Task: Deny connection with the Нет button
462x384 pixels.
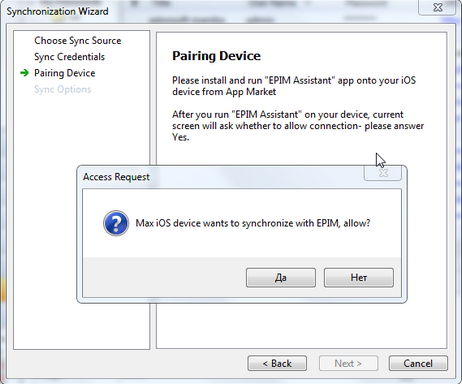Action: pyautogui.click(x=359, y=278)
